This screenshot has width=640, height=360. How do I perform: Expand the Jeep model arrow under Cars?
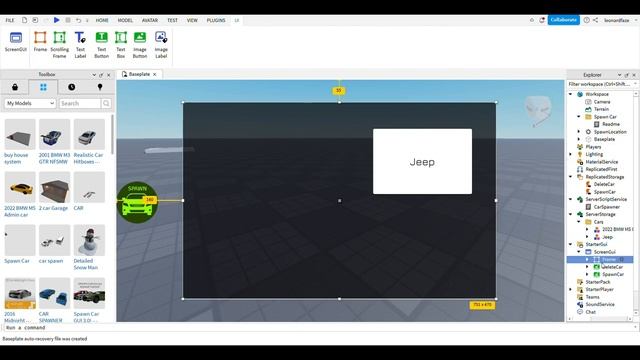coord(587,237)
